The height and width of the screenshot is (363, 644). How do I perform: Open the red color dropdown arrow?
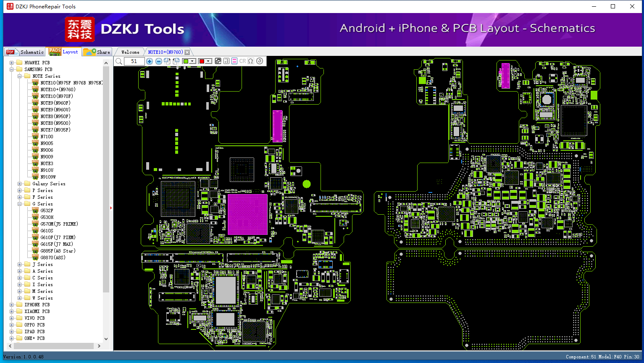click(208, 61)
